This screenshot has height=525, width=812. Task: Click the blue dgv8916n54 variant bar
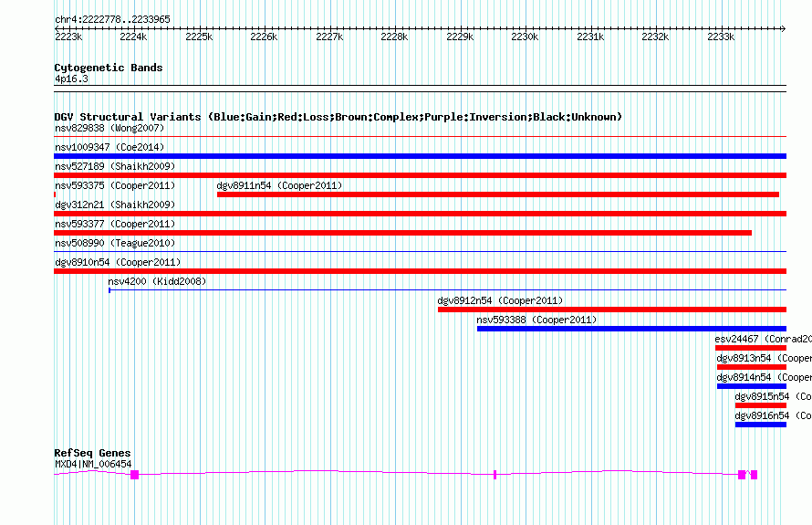coord(760,425)
